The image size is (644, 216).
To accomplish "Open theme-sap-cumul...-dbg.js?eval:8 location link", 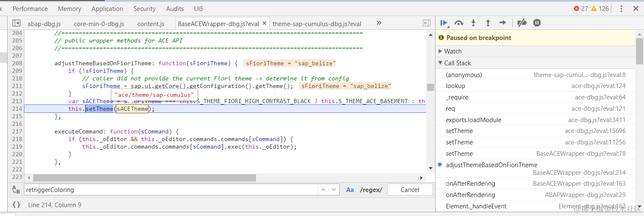I will click(580, 75).
